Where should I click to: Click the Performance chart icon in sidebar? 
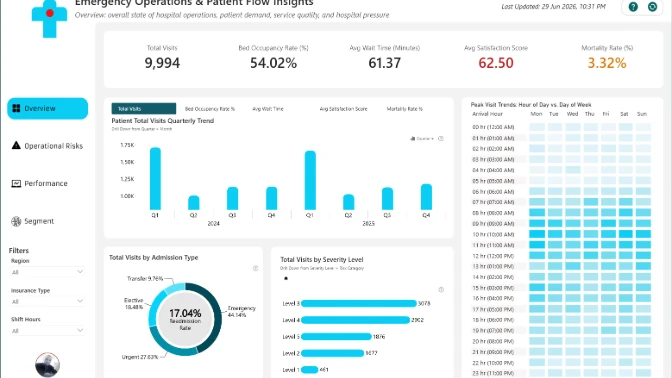coord(16,183)
